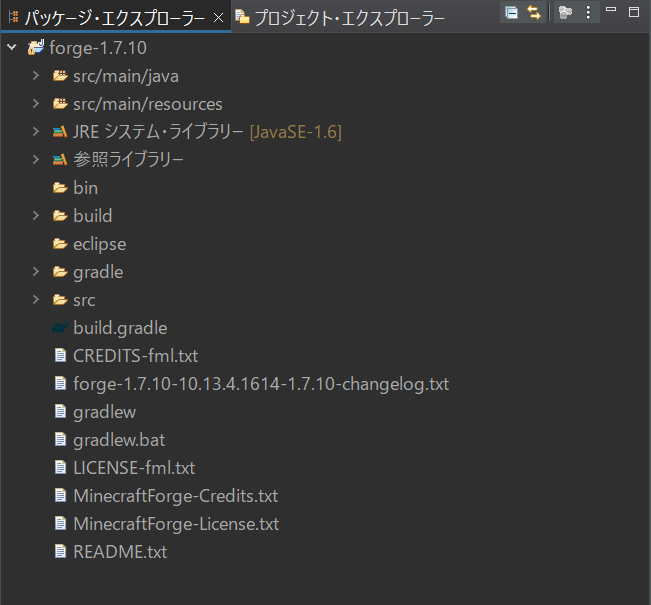Maximize the Package Explorer view
This screenshot has height=605, width=651.
634,12
